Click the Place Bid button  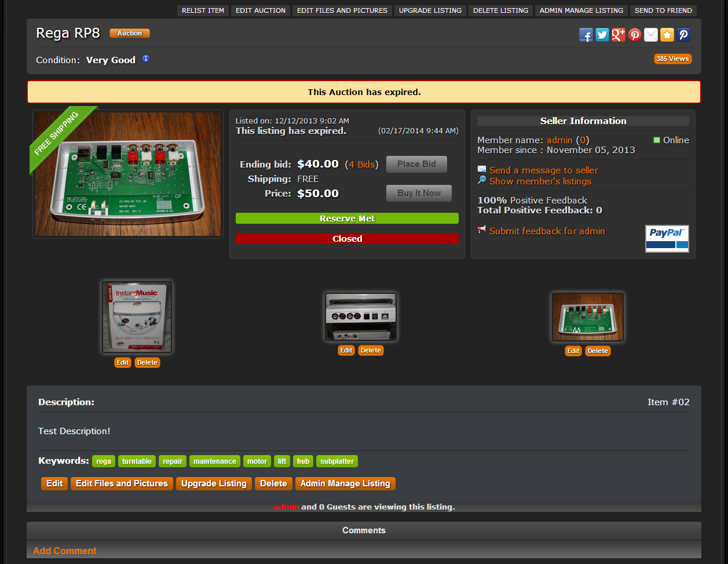pyautogui.click(x=416, y=164)
